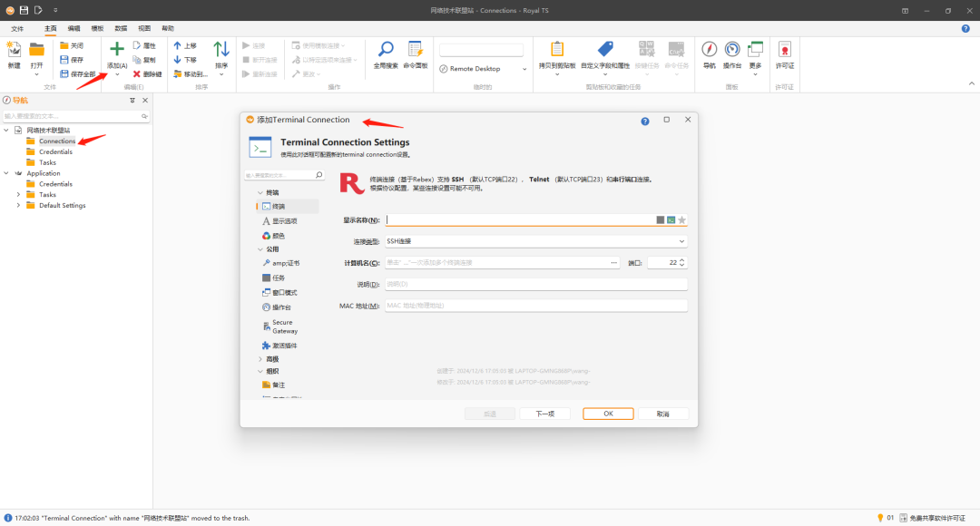Click the gray color square in name field
This screenshot has height=526, width=980.
click(x=660, y=219)
